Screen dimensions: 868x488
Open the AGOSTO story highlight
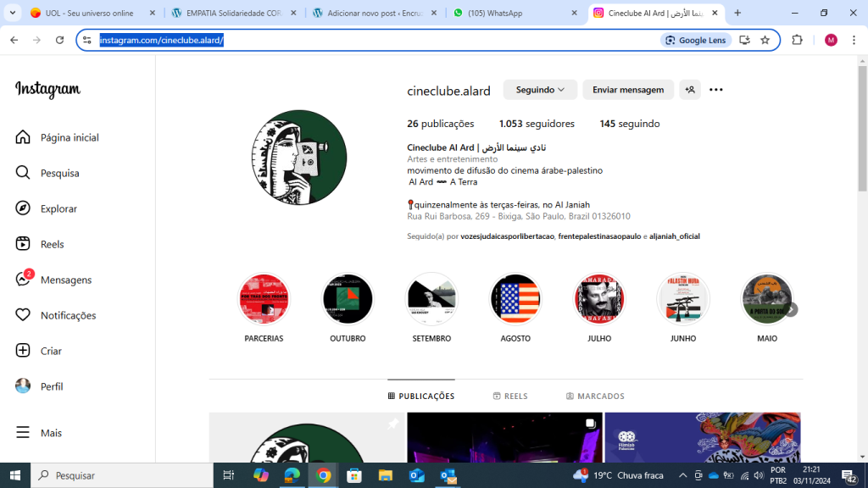515,299
